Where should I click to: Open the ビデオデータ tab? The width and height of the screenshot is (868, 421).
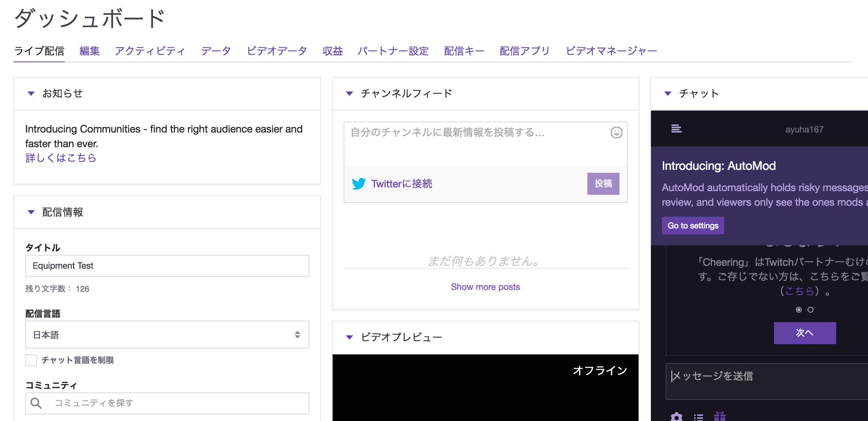[x=277, y=51]
